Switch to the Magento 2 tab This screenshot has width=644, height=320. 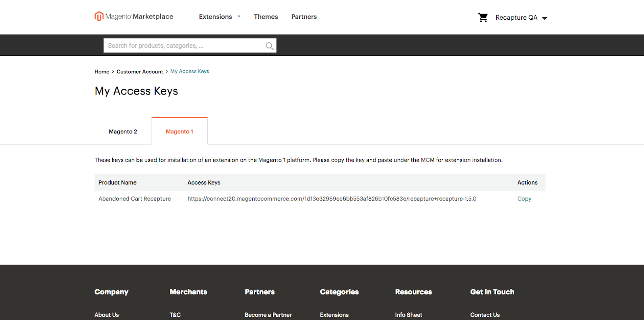coord(123,131)
